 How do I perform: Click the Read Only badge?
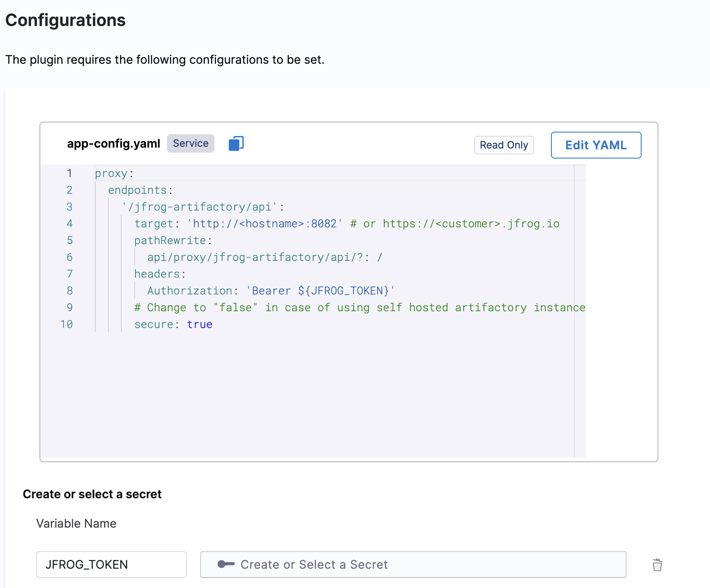point(504,145)
